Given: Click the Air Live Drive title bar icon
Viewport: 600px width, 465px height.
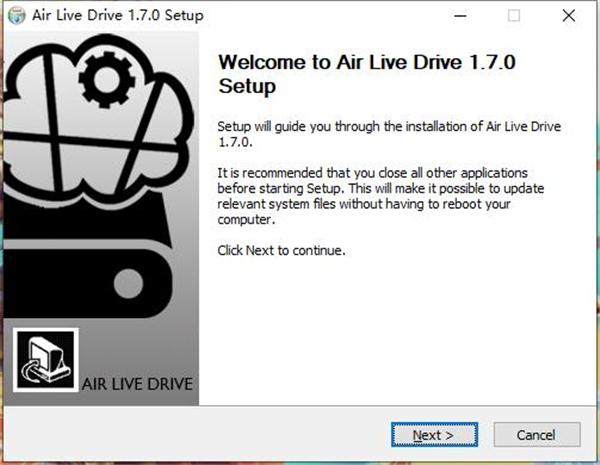Looking at the screenshot, I should tap(16, 15).
